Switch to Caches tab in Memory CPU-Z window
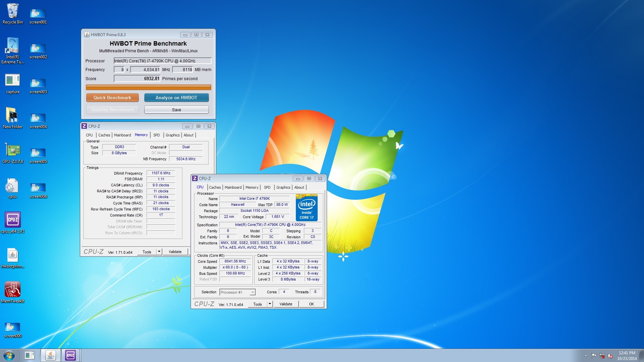644x362 pixels. click(x=104, y=135)
